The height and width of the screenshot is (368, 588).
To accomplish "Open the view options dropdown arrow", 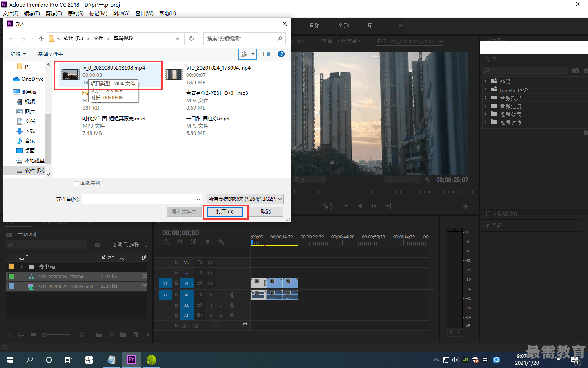I will (253, 54).
